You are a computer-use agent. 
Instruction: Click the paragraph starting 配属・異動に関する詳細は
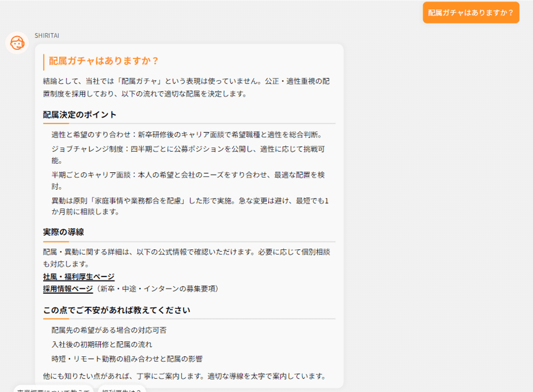[186, 258]
